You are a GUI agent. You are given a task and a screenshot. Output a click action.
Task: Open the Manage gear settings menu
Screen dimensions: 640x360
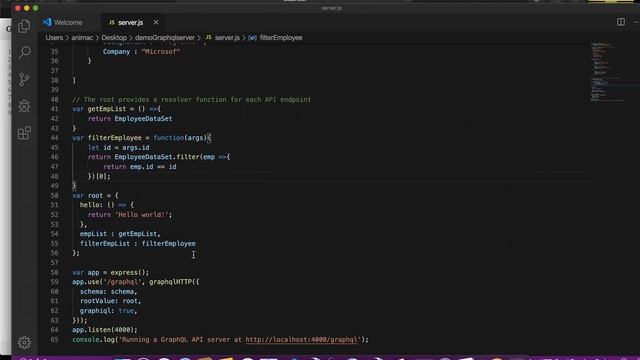pos(24,342)
